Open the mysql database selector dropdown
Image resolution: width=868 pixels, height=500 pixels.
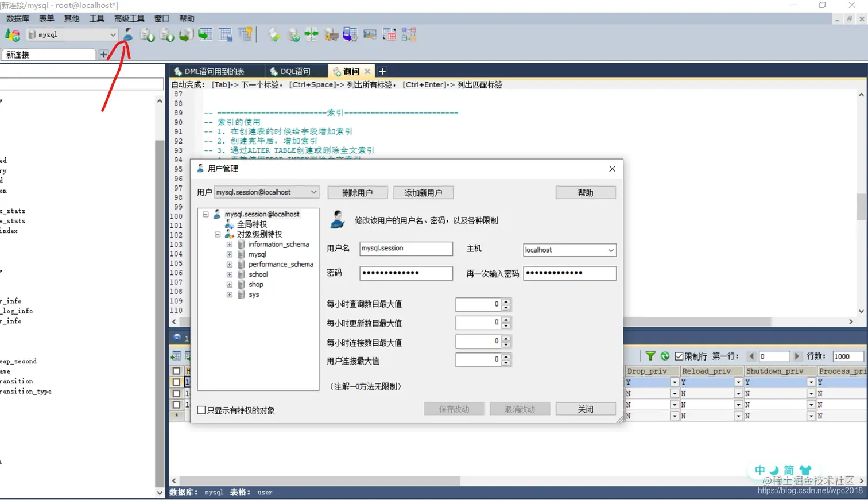(x=72, y=35)
